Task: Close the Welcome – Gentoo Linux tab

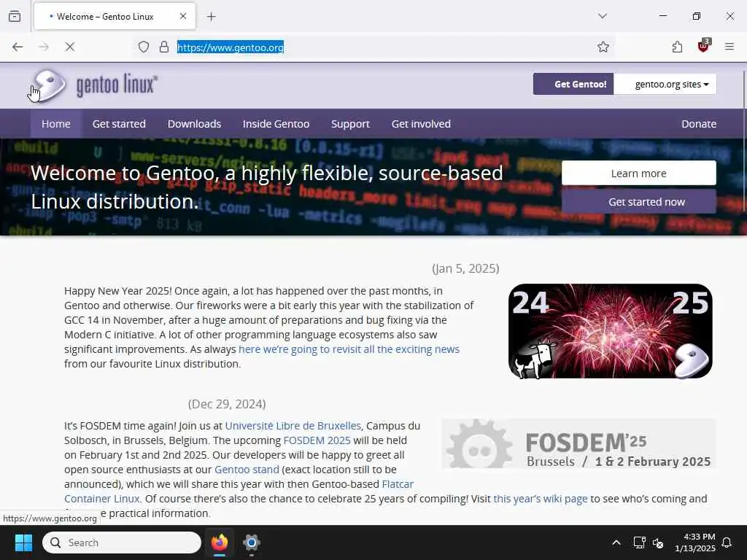Action: pyautogui.click(x=183, y=16)
